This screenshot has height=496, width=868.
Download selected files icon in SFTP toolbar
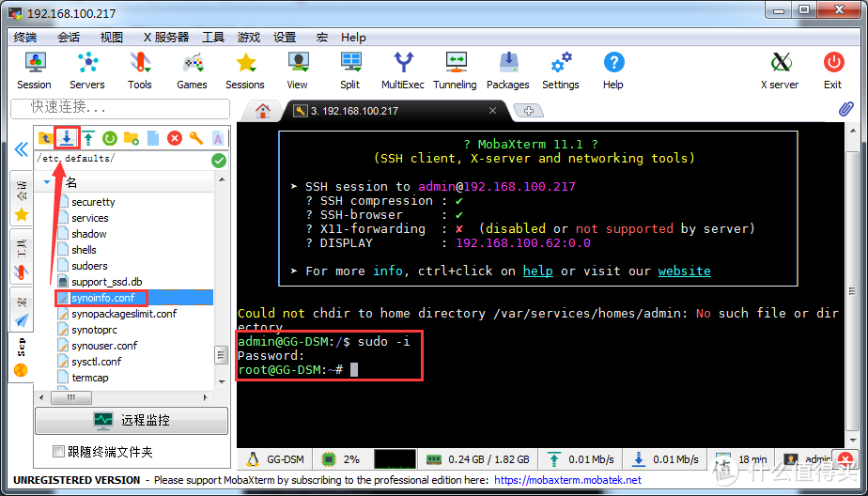click(67, 138)
